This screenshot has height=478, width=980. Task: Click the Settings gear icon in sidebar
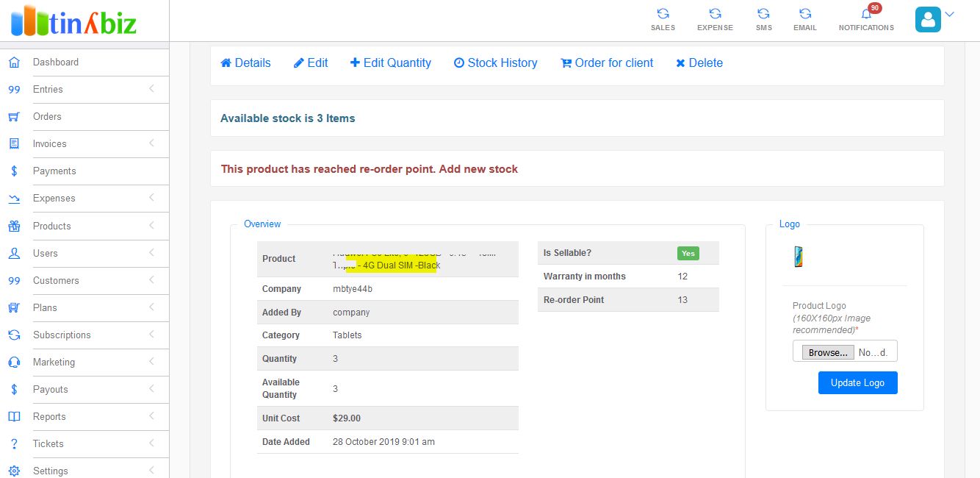tap(14, 471)
